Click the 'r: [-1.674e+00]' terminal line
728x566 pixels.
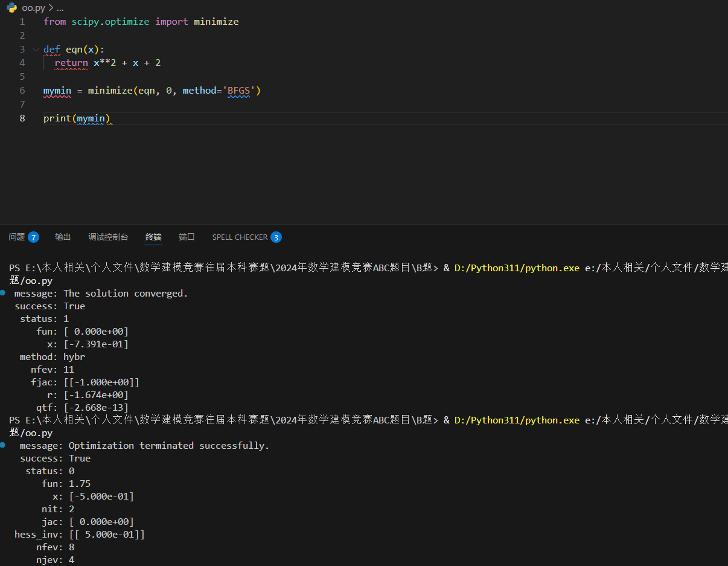click(x=88, y=395)
